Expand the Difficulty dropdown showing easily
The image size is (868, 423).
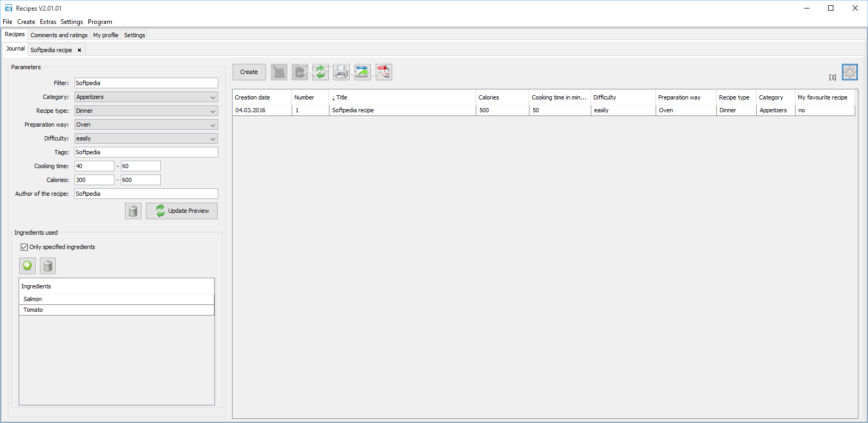146,138
